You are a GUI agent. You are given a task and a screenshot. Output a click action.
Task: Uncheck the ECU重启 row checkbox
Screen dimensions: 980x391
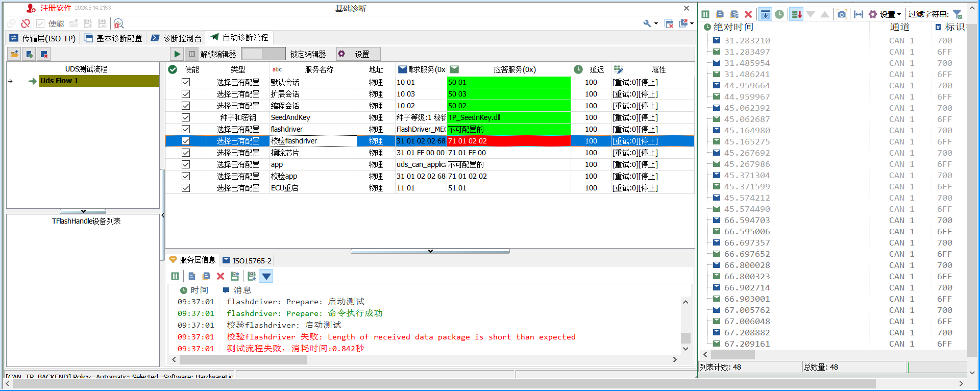186,188
